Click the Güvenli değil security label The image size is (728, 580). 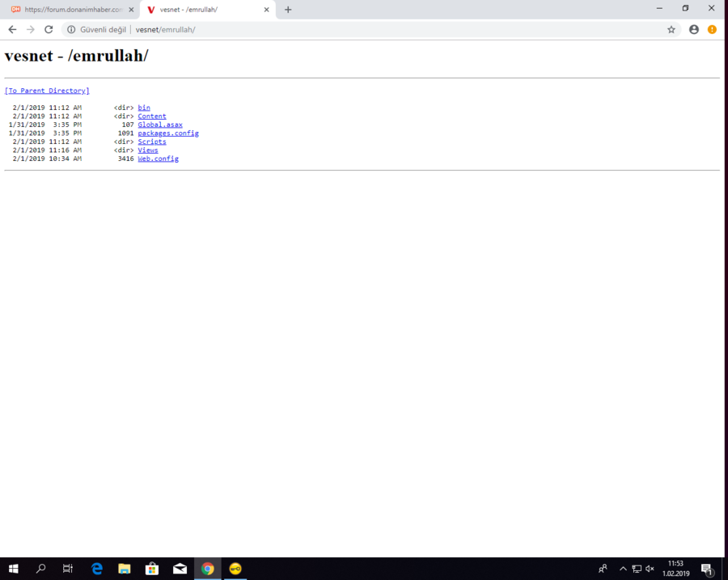point(103,30)
